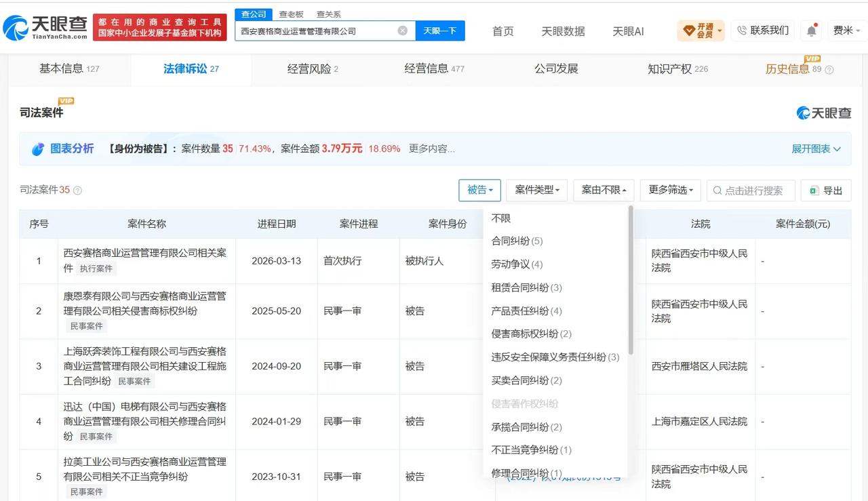Select 租赁合同纠纷 (3) option

pos(527,287)
